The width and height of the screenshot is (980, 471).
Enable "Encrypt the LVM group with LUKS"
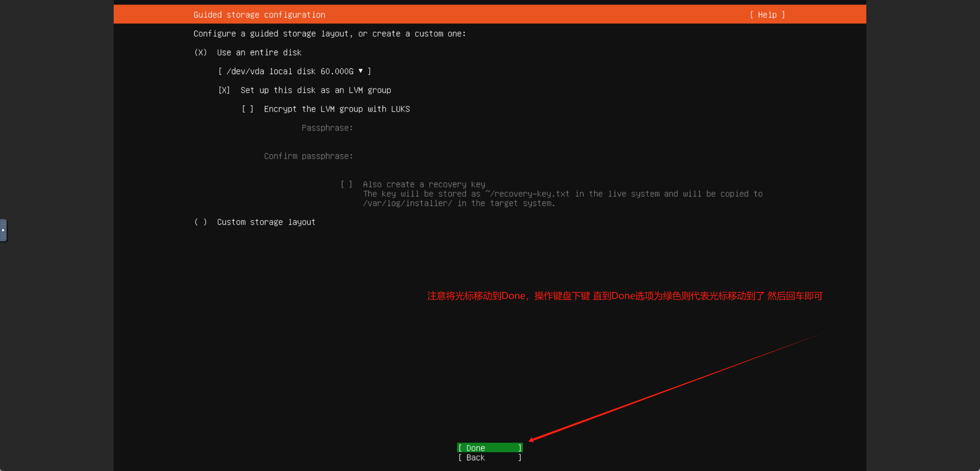click(x=248, y=109)
